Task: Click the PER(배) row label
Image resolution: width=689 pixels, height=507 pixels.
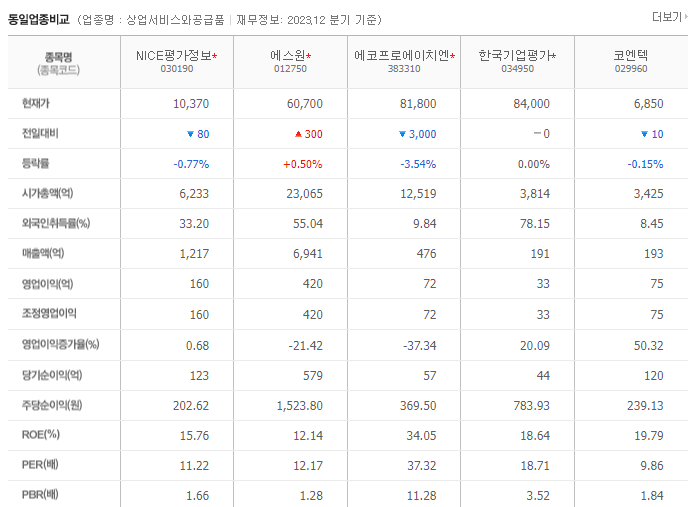Action: click(x=40, y=465)
